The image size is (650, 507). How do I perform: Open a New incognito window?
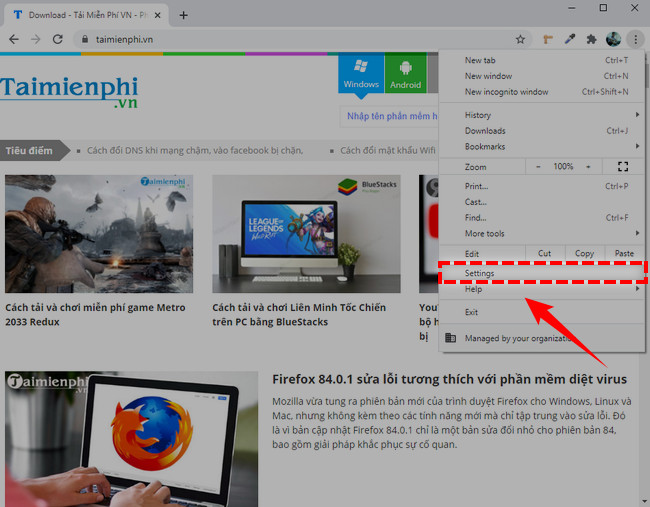click(542, 92)
